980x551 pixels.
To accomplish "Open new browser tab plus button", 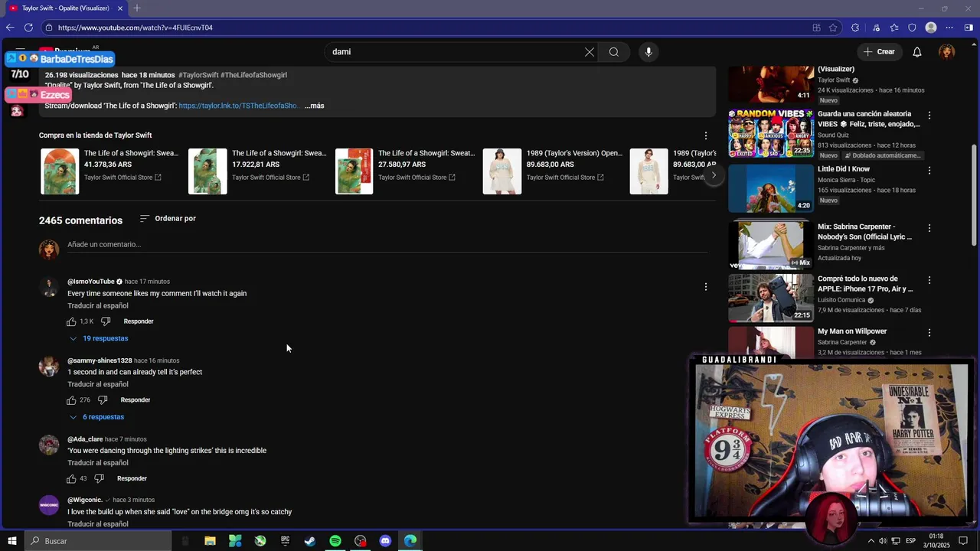I will 136,8.
